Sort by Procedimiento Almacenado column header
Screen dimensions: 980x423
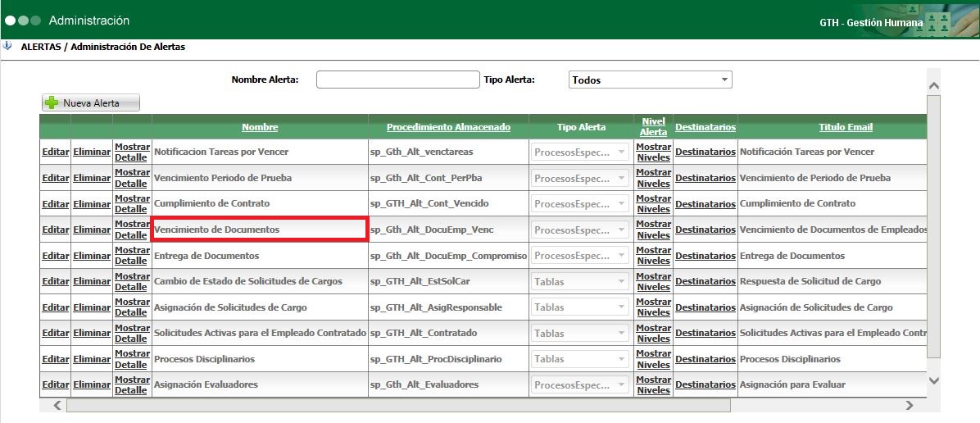tap(448, 127)
